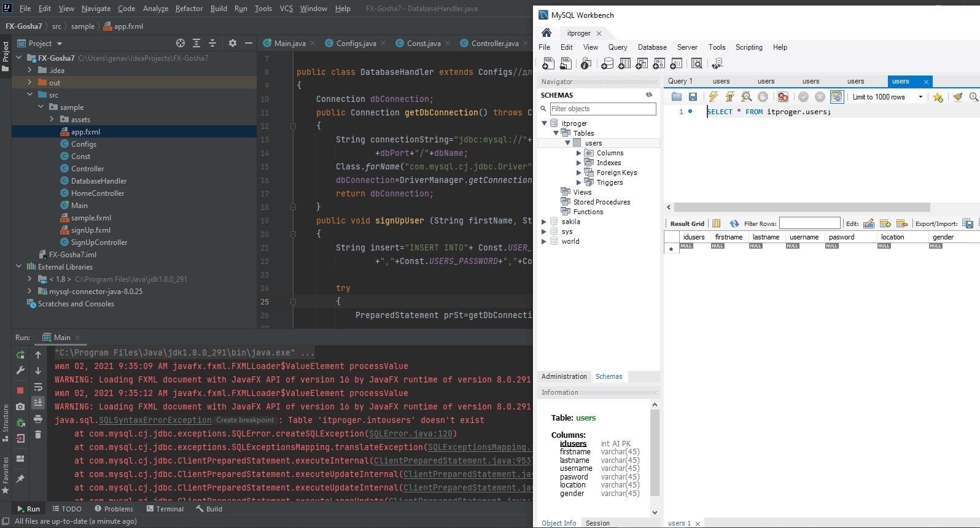Clear all console output with trash icon
The height and width of the screenshot is (528, 980).
(x=38, y=435)
